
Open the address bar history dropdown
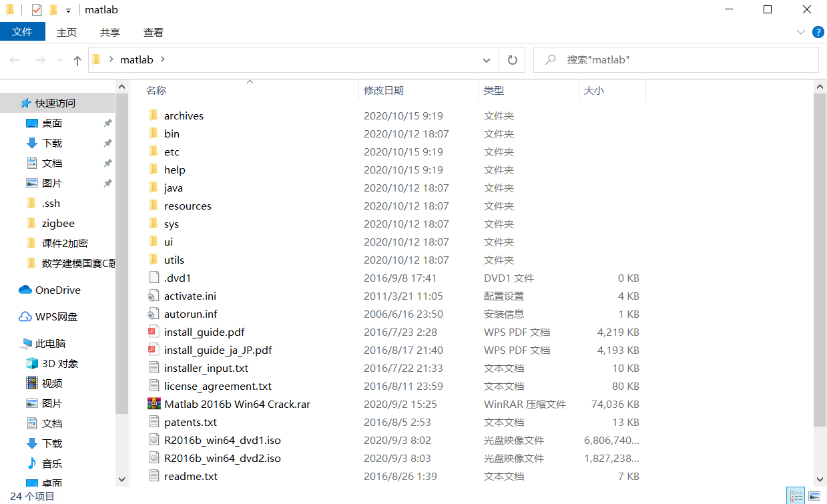(x=487, y=60)
